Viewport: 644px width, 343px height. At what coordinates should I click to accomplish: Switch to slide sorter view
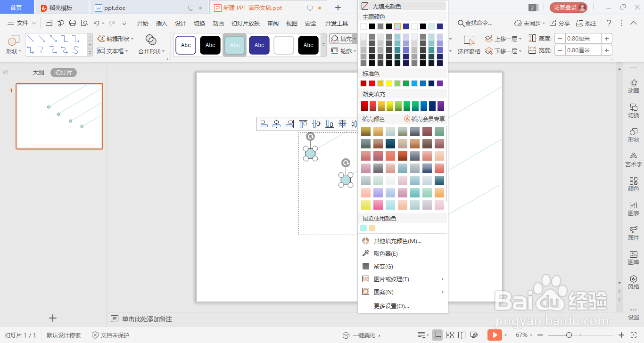coord(450,335)
